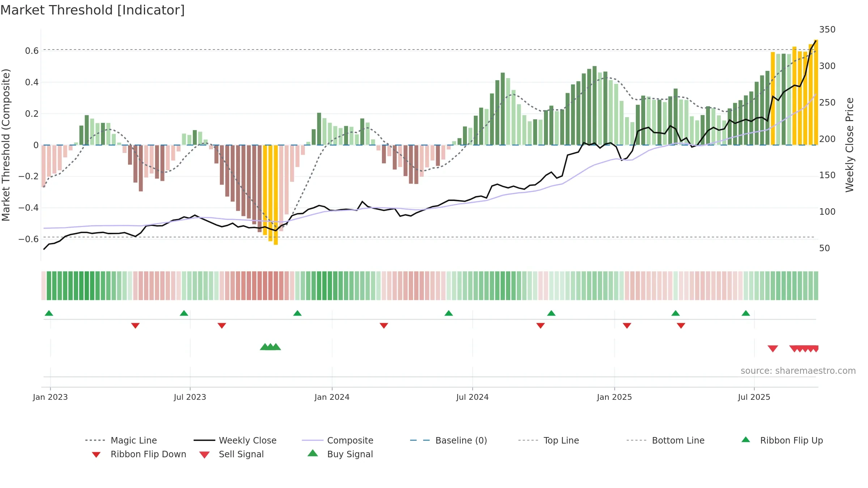The height and width of the screenshot is (488, 868).
Task: Click the 150 tick on right price axis
Action: [827, 175]
